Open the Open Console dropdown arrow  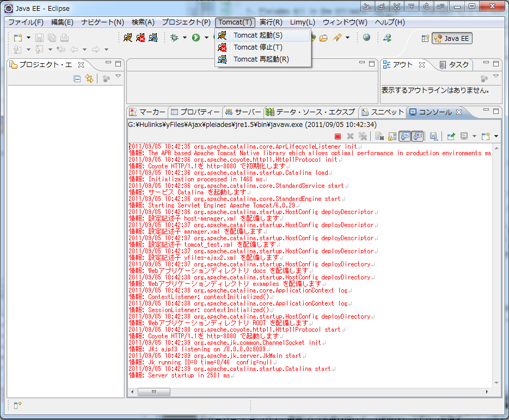[x=496, y=136]
